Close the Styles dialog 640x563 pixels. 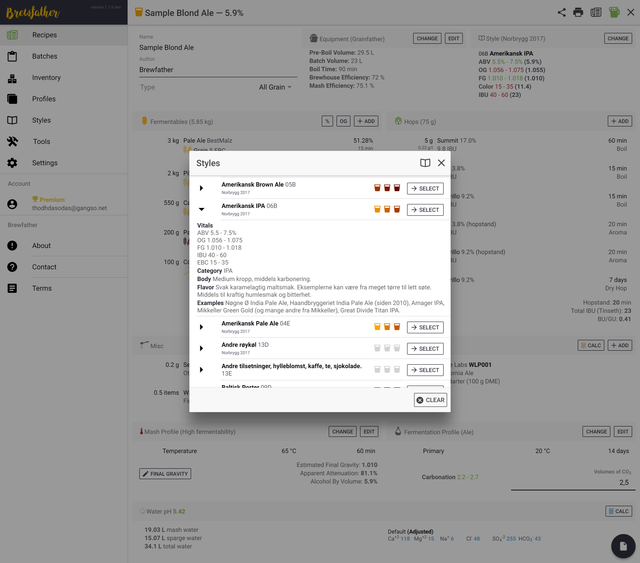coord(441,163)
